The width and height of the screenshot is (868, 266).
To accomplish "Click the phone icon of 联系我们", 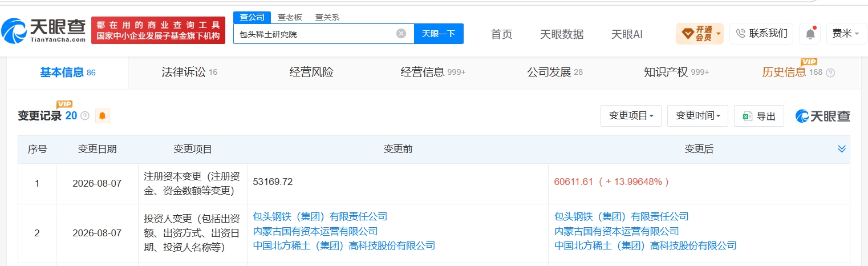I will pos(741,34).
